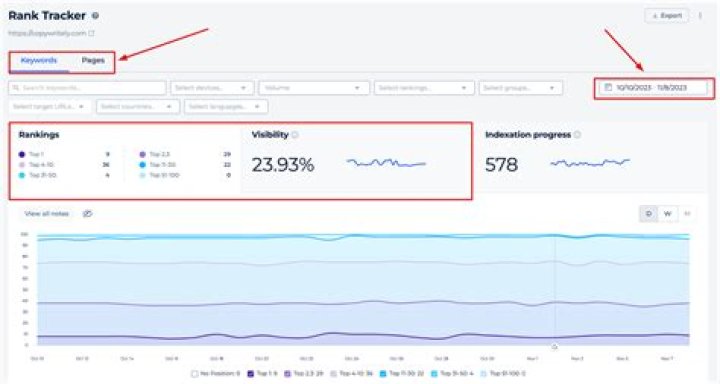
Task: Toggle Top 2-3 series in chart legend
Action: pyautogui.click(x=304, y=374)
